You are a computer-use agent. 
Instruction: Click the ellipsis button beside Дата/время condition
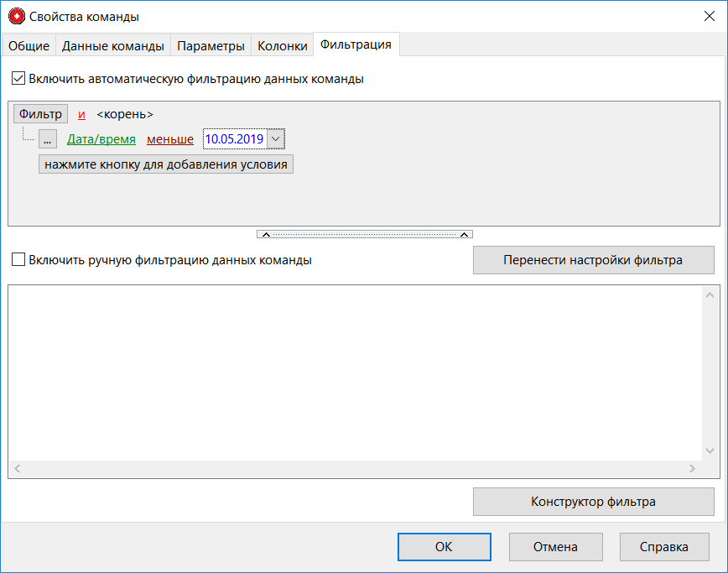point(47,139)
